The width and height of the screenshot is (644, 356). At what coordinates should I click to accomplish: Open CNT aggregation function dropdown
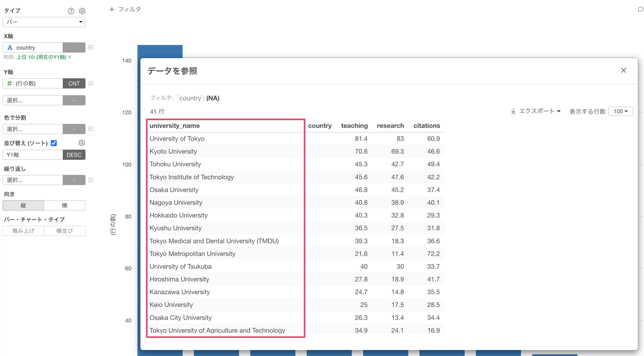point(74,83)
